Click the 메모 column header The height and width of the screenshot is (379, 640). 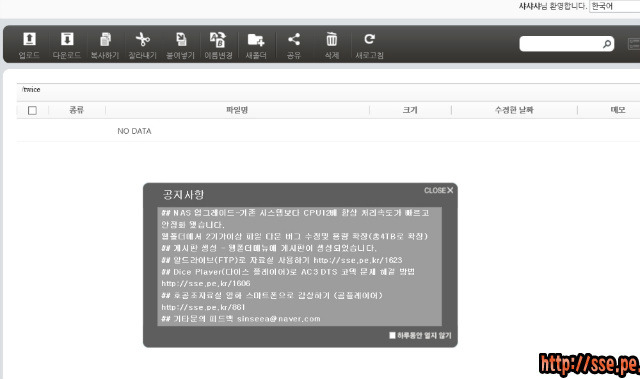tap(618, 110)
